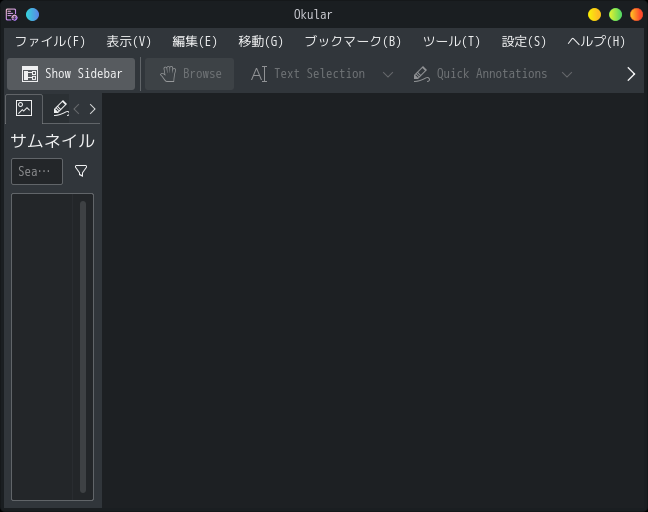Activate the Text Selection tool
648x512 pixels.
pos(307,74)
